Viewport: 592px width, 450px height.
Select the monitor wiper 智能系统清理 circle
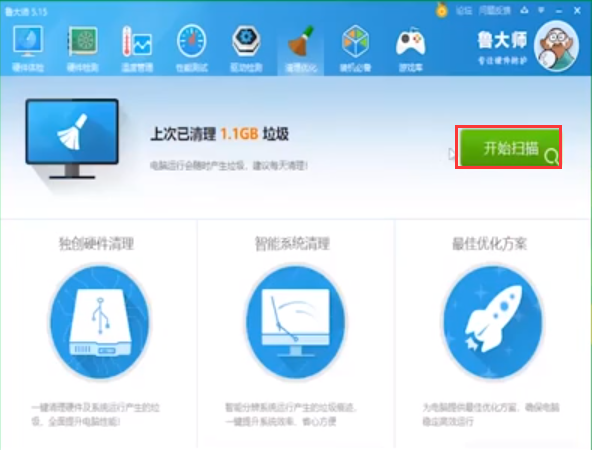296,322
